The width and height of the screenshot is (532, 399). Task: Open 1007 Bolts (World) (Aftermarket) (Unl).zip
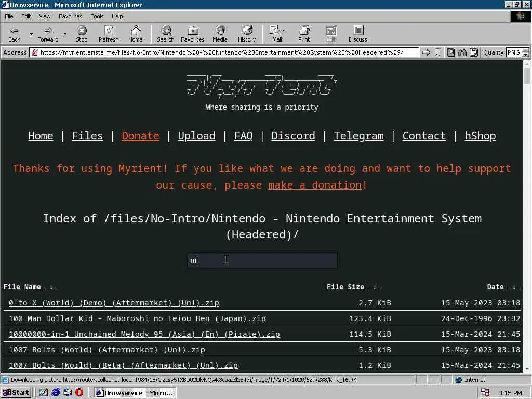click(x=107, y=350)
